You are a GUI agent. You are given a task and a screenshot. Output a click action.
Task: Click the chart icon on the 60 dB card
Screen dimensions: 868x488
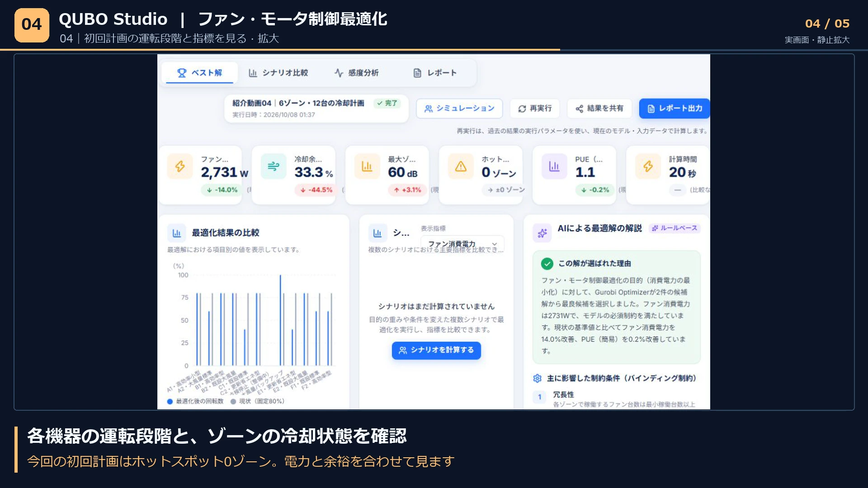tap(367, 166)
